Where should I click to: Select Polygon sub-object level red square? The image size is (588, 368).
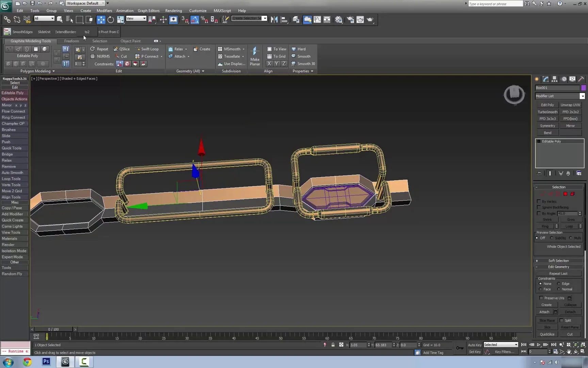coord(565,194)
